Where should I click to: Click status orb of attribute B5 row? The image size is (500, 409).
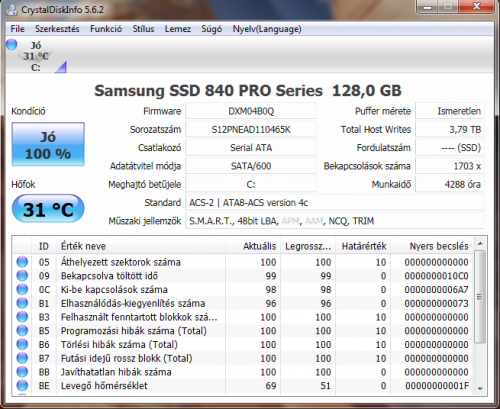[22, 331]
